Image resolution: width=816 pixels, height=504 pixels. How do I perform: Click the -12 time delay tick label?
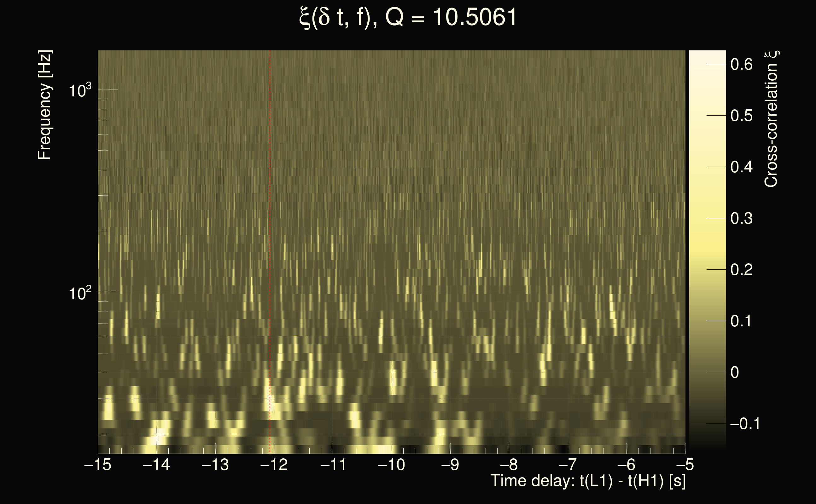(274, 465)
